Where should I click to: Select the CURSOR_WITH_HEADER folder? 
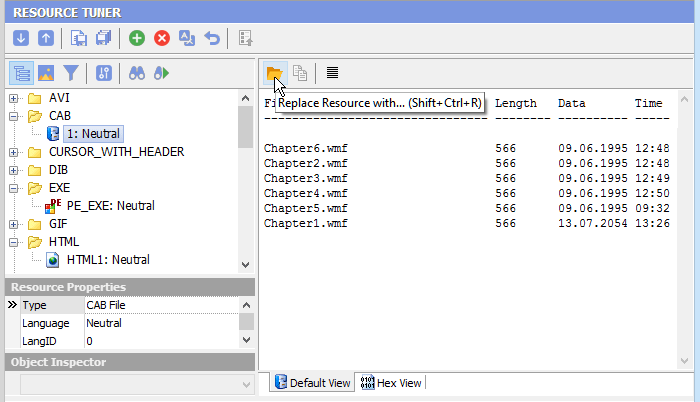click(116, 152)
